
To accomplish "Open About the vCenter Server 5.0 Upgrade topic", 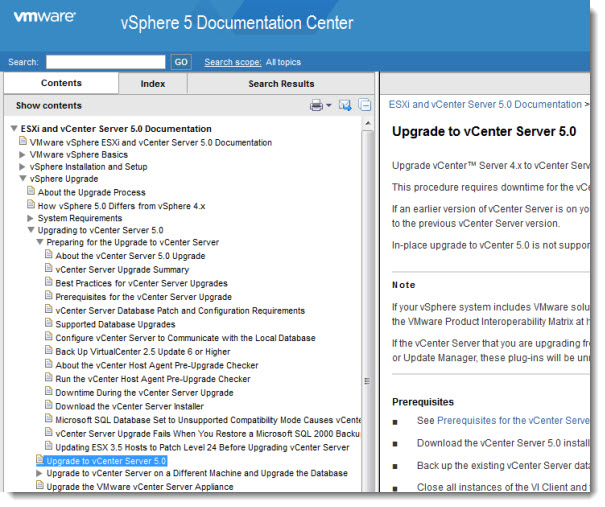I will point(131,257).
